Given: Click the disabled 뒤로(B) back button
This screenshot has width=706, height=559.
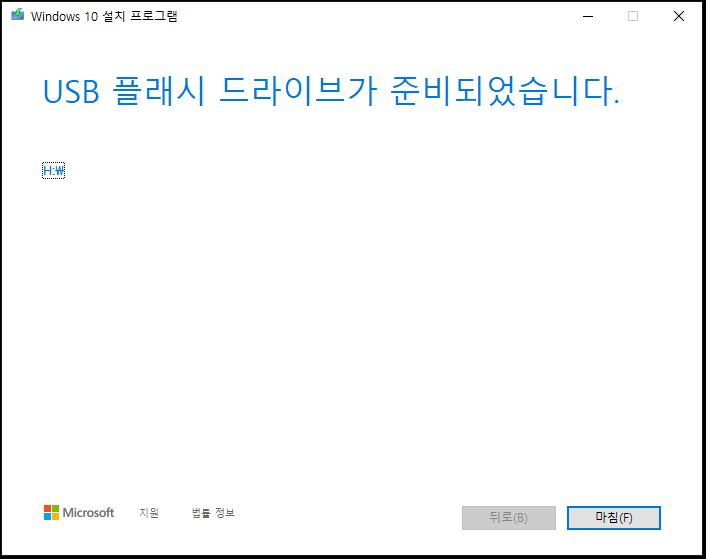Looking at the screenshot, I should click(508, 518).
